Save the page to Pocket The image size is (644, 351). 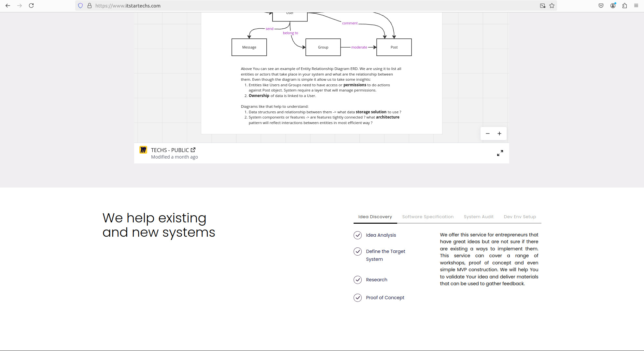tap(601, 6)
